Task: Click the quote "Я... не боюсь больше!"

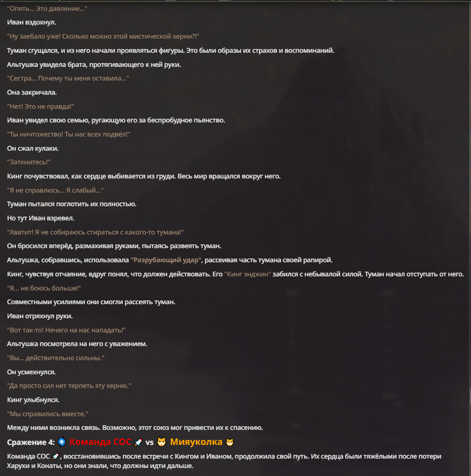Action: click(x=44, y=288)
